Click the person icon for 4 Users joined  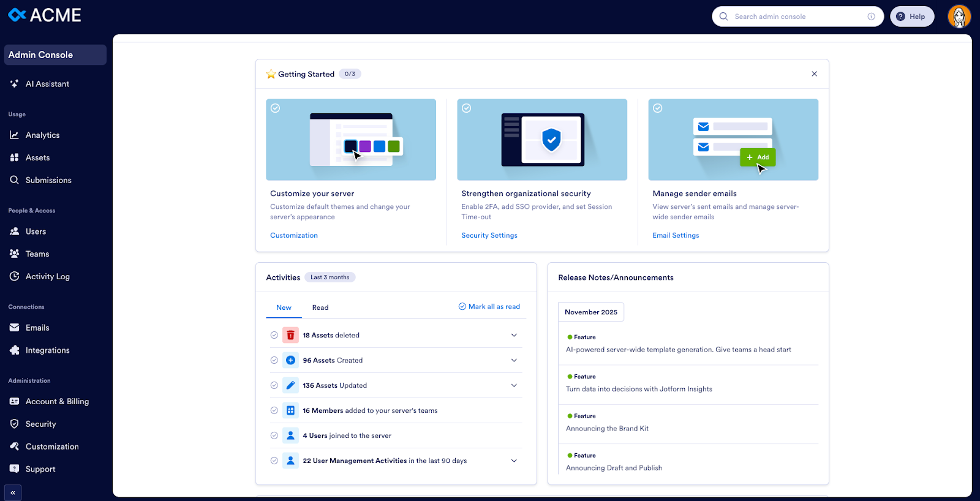pyautogui.click(x=290, y=435)
